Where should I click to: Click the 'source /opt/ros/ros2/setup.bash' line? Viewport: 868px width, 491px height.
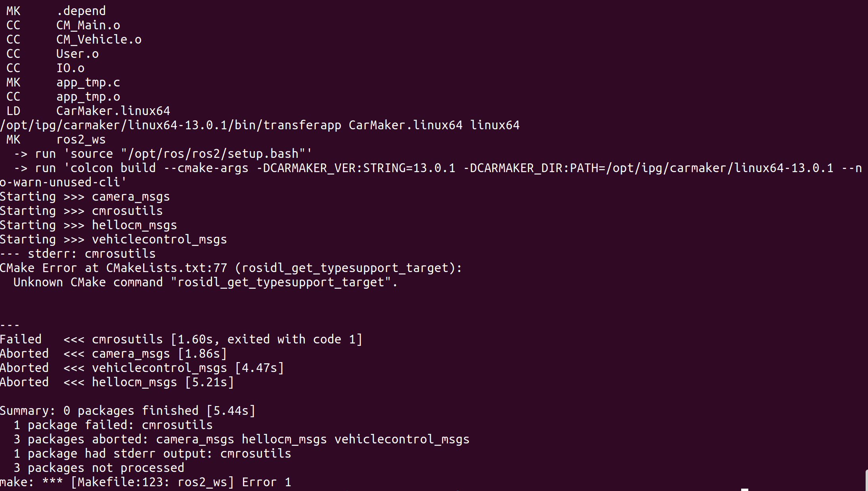click(163, 154)
